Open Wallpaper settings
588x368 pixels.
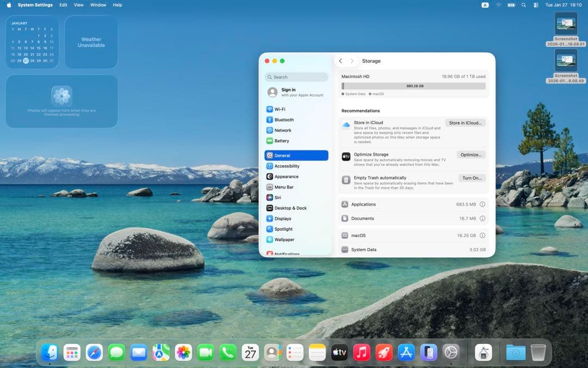pos(284,239)
